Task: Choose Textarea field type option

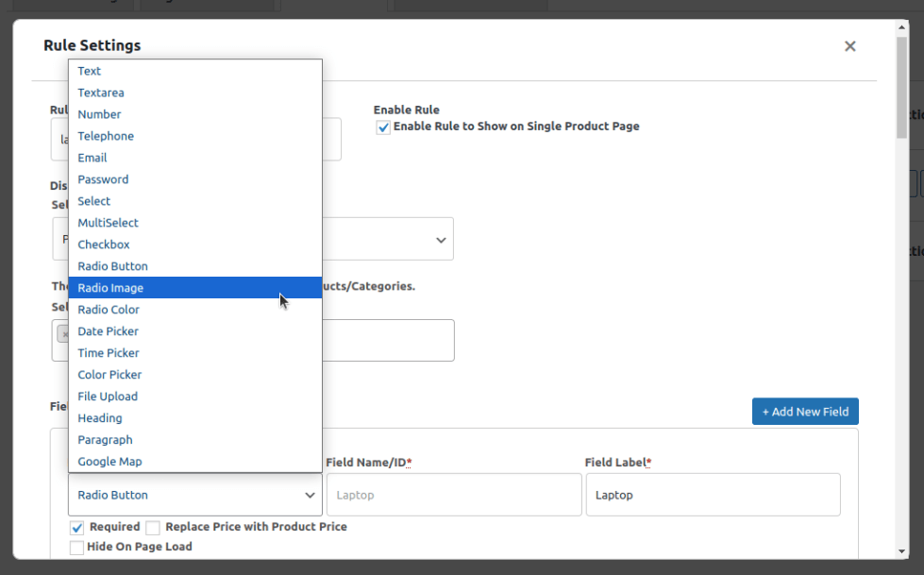Action: [x=101, y=93]
